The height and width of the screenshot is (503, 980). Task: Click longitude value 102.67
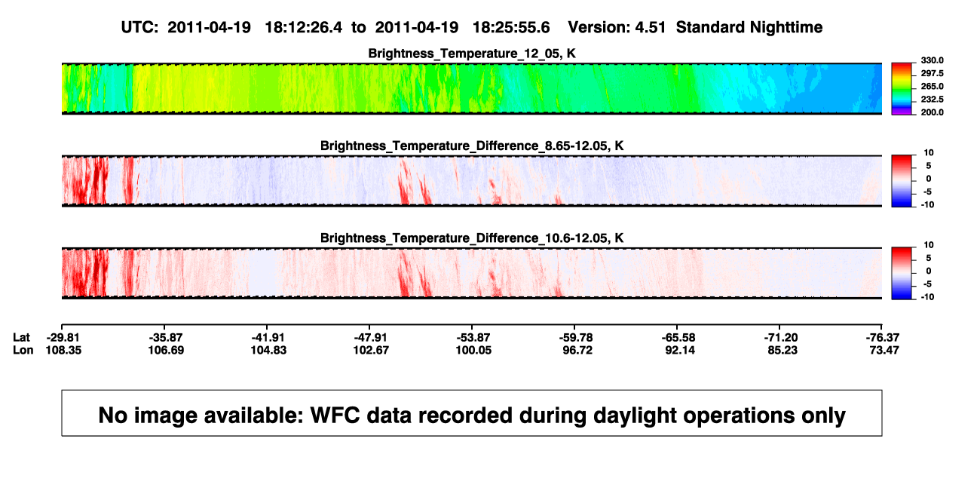[x=369, y=350]
